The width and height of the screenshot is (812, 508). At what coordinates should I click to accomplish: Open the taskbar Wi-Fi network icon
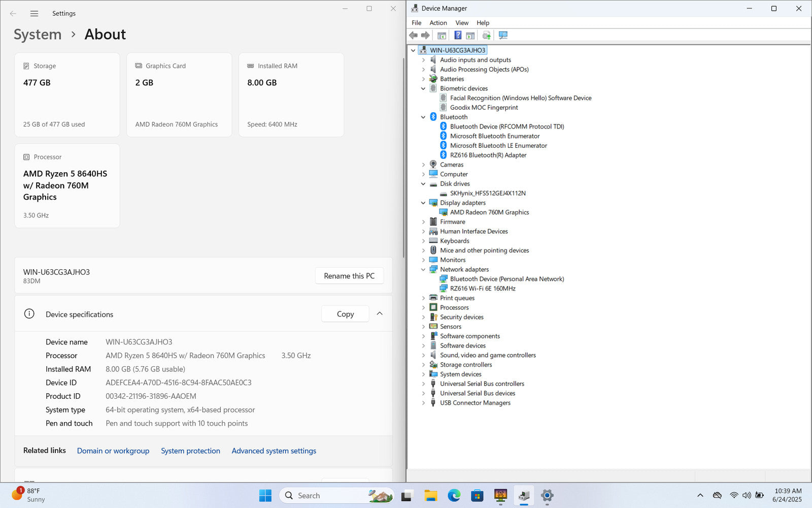point(734,495)
